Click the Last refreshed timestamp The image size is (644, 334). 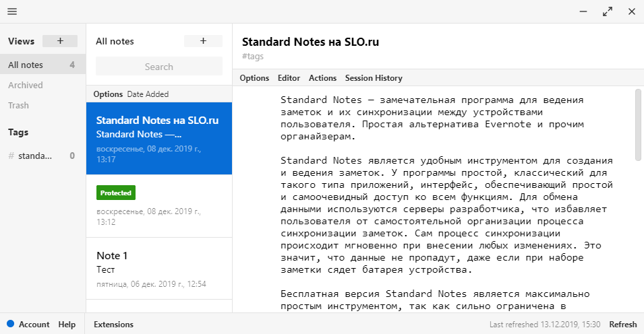(x=545, y=324)
